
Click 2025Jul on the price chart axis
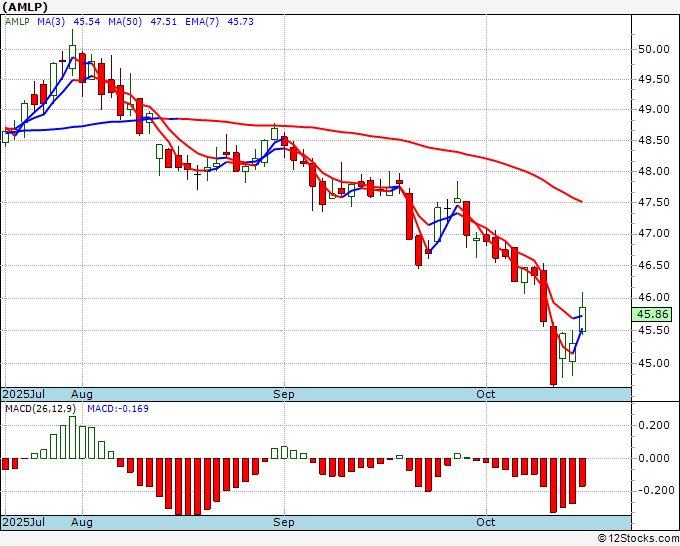[x=24, y=394]
